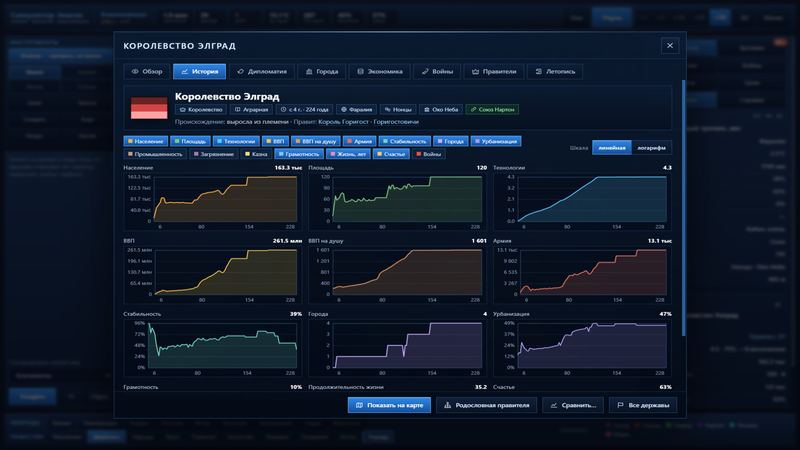Enable the Загрязнение chart filter

213,154
